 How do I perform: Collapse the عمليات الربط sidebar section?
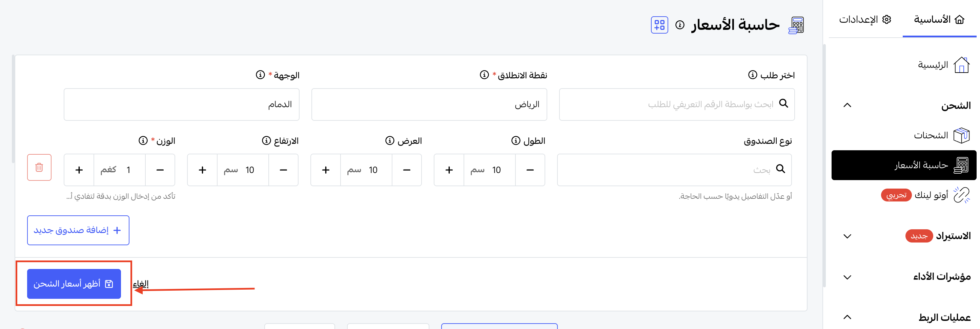tap(847, 317)
